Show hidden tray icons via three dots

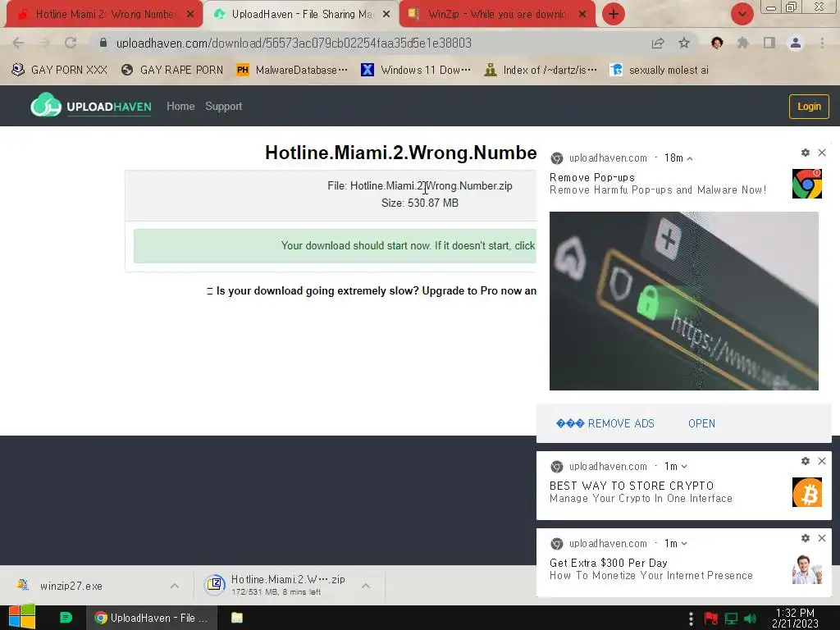(691, 619)
